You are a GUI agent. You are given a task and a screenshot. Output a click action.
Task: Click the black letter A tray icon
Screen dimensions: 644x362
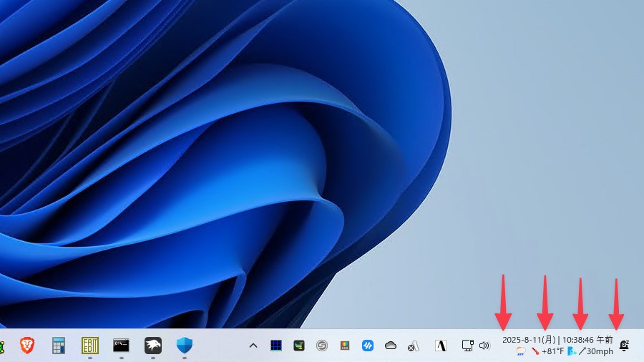coord(441,346)
